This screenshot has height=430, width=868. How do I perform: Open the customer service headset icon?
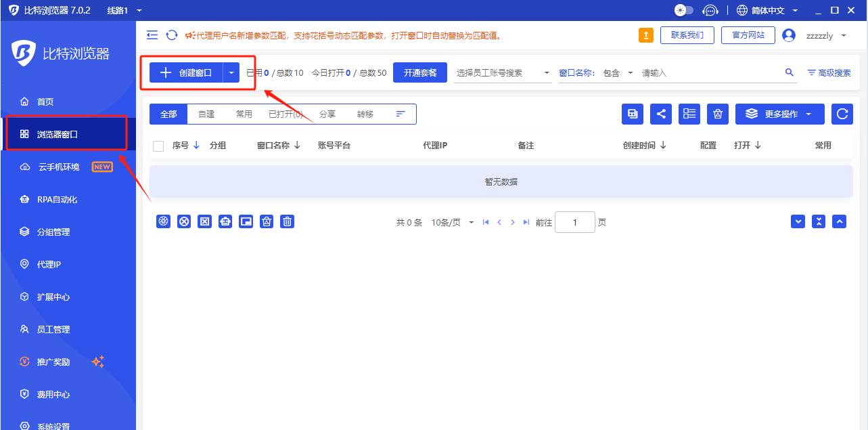710,10
